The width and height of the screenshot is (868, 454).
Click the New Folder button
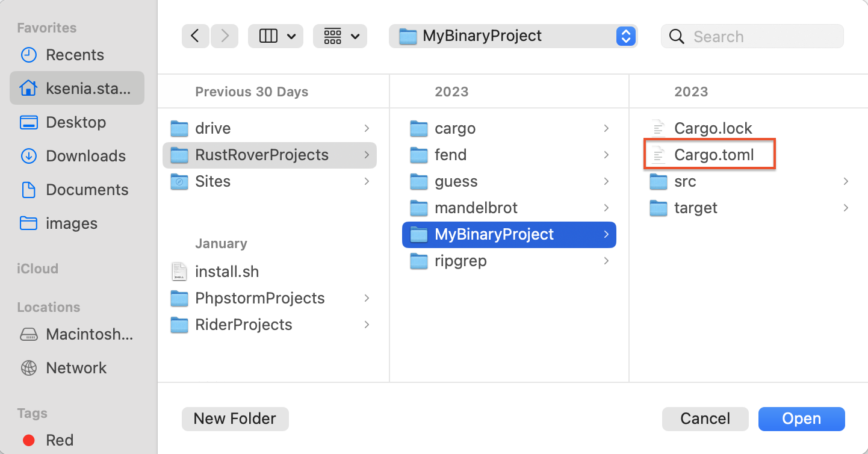[235, 418]
